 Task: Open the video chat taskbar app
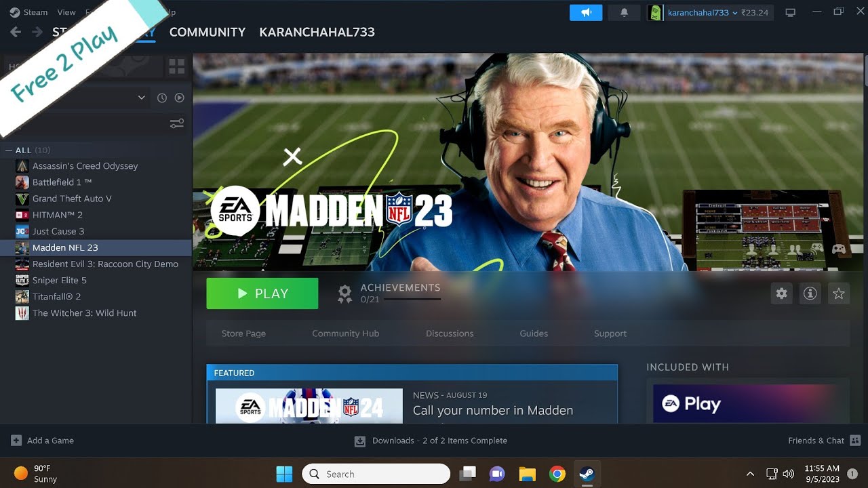tap(497, 474)
